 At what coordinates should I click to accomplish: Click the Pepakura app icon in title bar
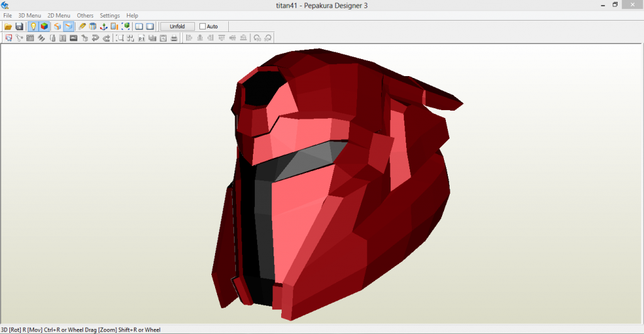point(6,4)
